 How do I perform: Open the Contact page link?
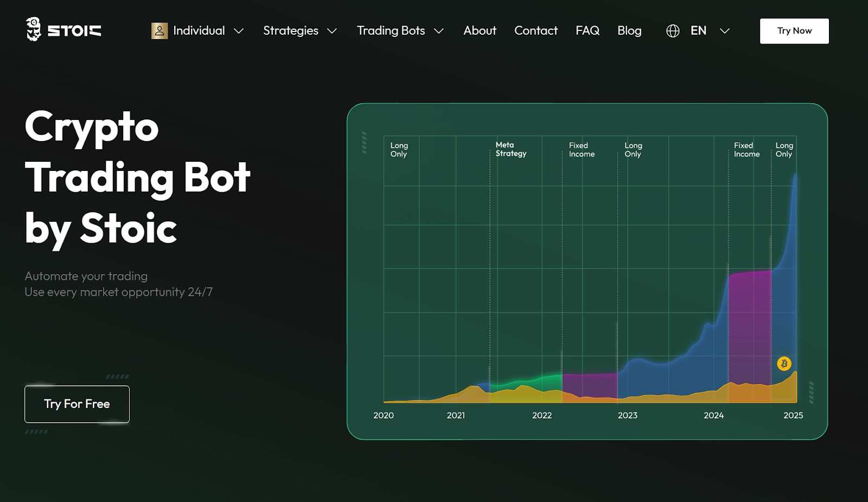(536, 30)
